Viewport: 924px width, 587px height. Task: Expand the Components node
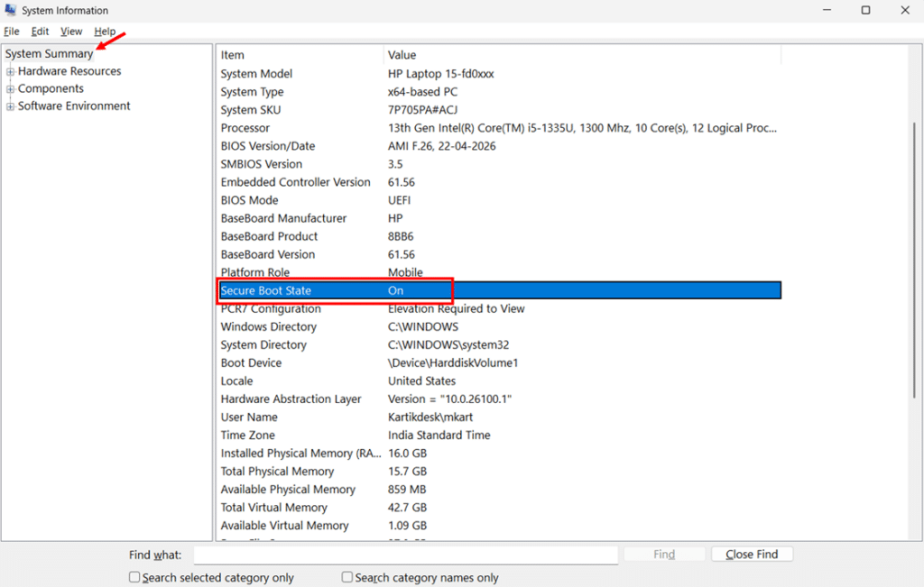coord(10,89)
